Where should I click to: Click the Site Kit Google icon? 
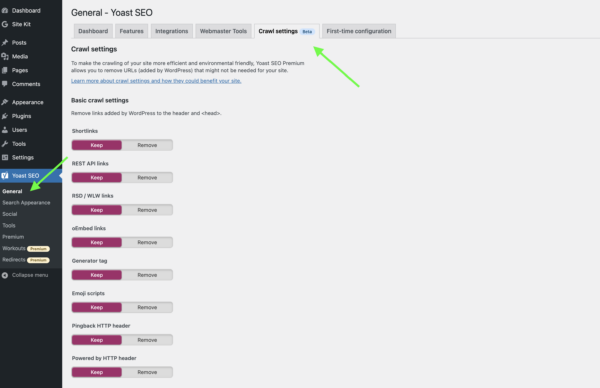tap(5, 24)
